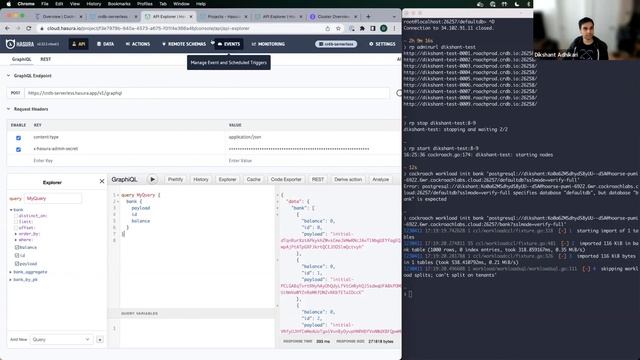Click Prettify in GraphiQL toolbar
Viewport: 640px width, 360px height.
click(x=176, y=180)
